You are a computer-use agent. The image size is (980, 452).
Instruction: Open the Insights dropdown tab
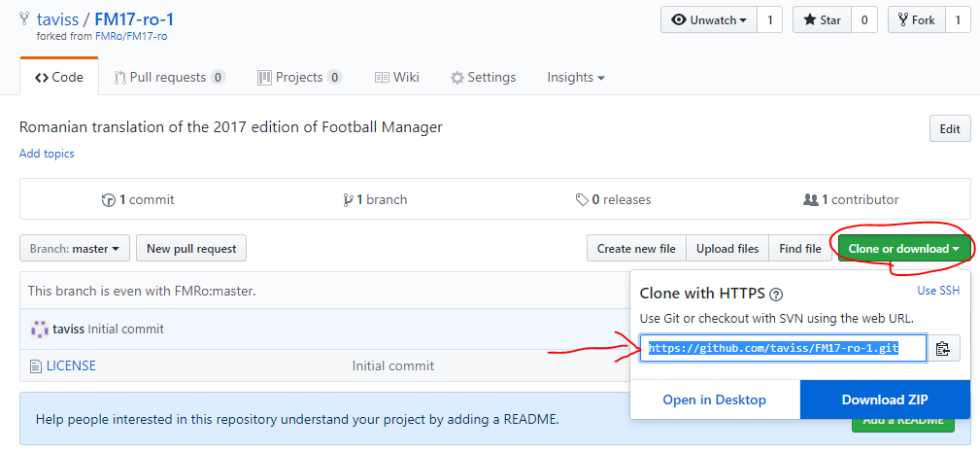click(x=576, y=78)
